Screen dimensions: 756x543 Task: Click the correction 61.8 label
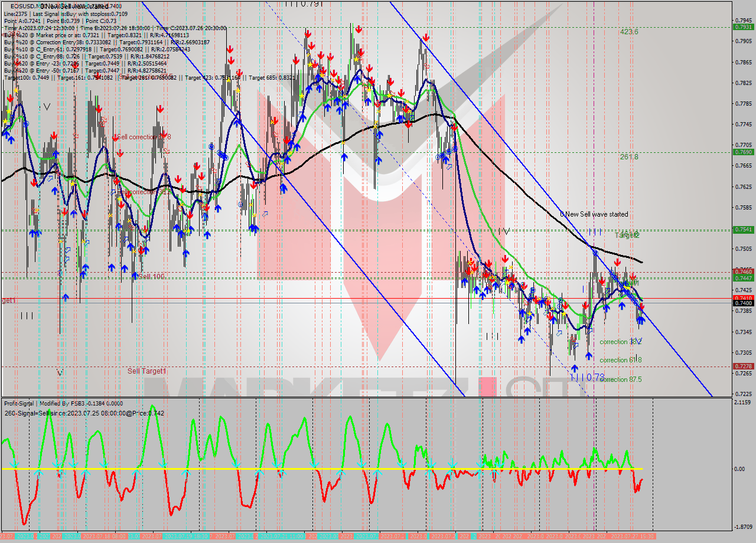tap(621, 360)
